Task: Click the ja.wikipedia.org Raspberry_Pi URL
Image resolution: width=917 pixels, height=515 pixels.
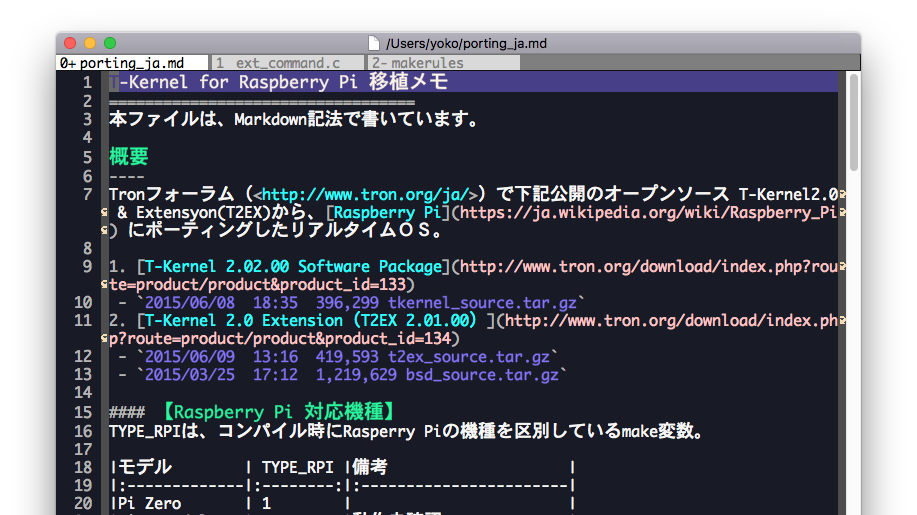Action: [648, 212]
